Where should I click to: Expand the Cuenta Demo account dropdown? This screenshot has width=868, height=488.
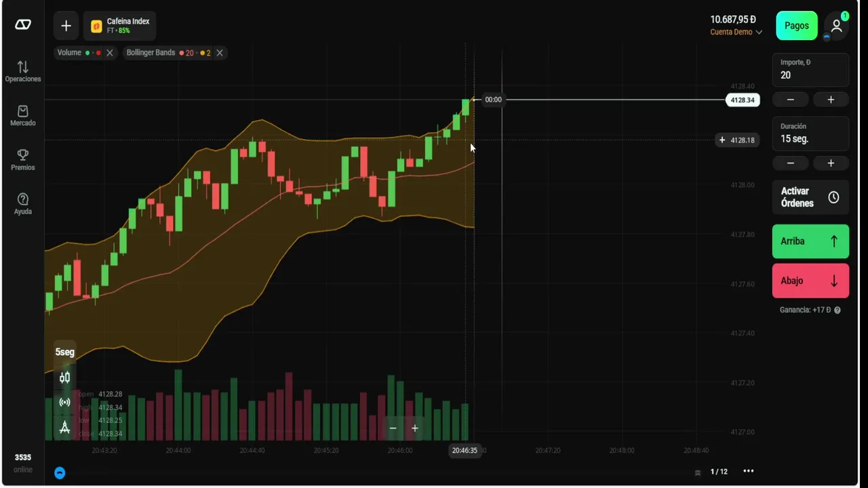point(736,32)
